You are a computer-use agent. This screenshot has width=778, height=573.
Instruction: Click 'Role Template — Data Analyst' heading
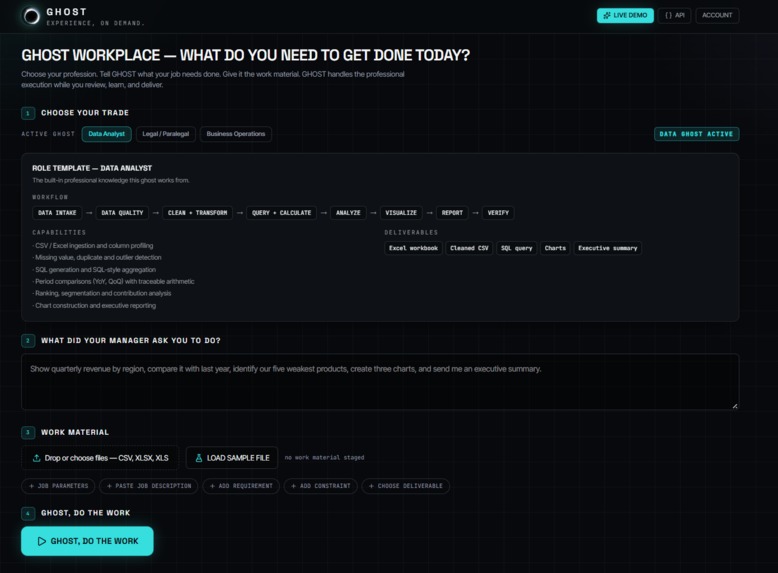point(92,168)
